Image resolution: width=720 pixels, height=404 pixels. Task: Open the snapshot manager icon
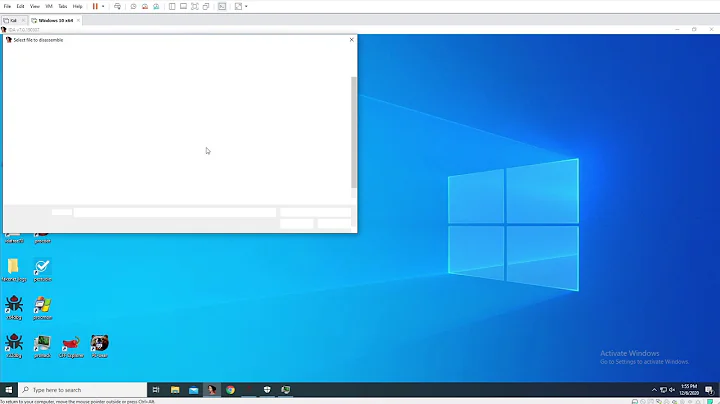(x=156, y=6)
